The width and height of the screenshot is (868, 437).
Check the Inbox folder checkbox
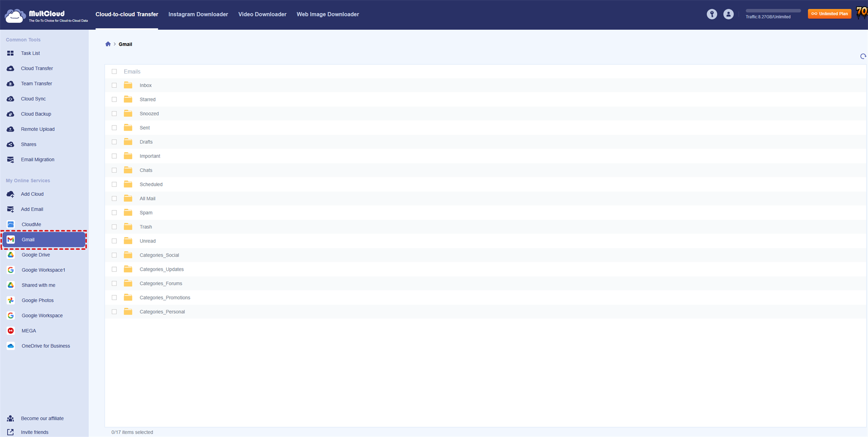[114, 85]
